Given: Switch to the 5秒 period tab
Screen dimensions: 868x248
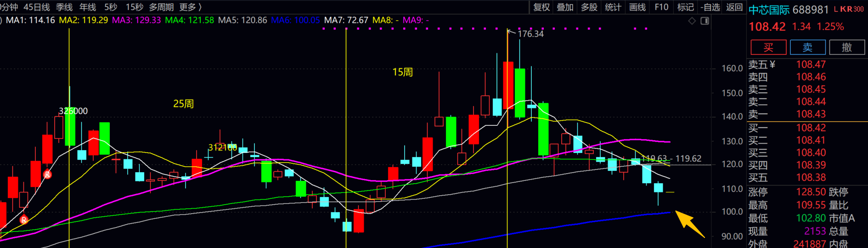Looking at the screenshot, I should coord(111,7).
